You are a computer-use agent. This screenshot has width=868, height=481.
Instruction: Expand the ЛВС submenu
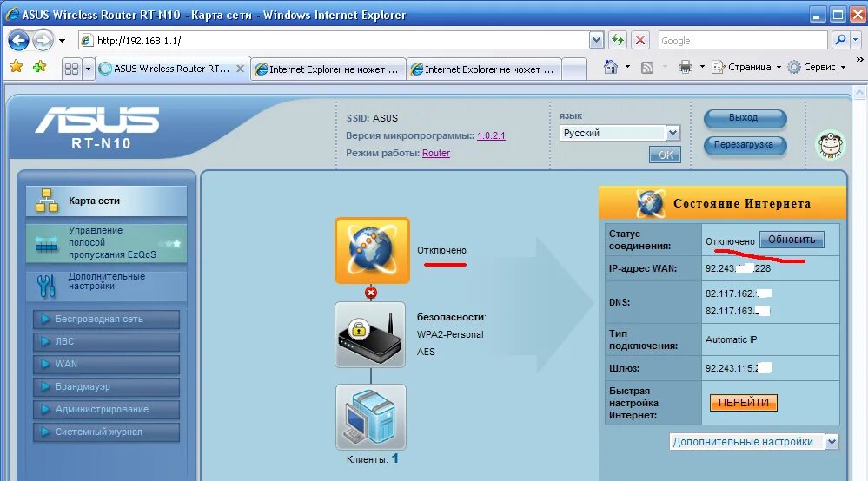coord(106,342)
